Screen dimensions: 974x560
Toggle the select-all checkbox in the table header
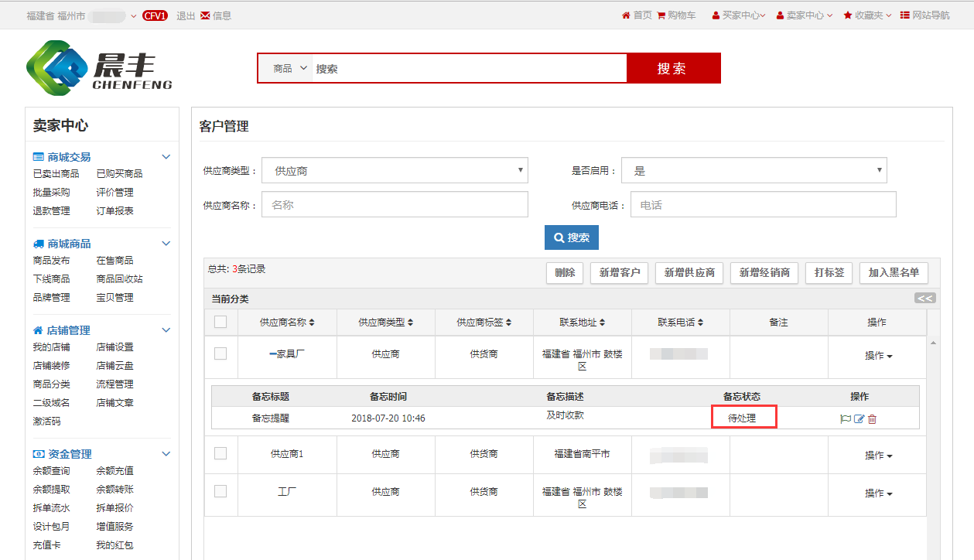pyautogui.click(x=220, y=322)
